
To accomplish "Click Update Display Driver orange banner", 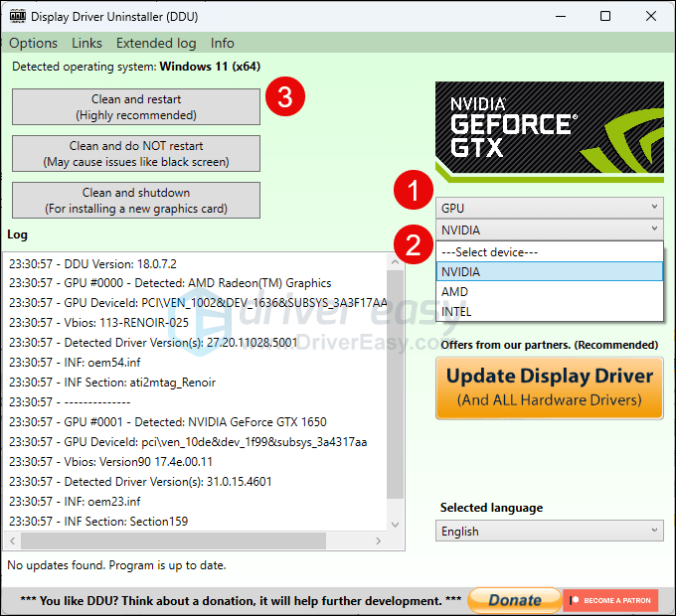I will tap(549, 386).
